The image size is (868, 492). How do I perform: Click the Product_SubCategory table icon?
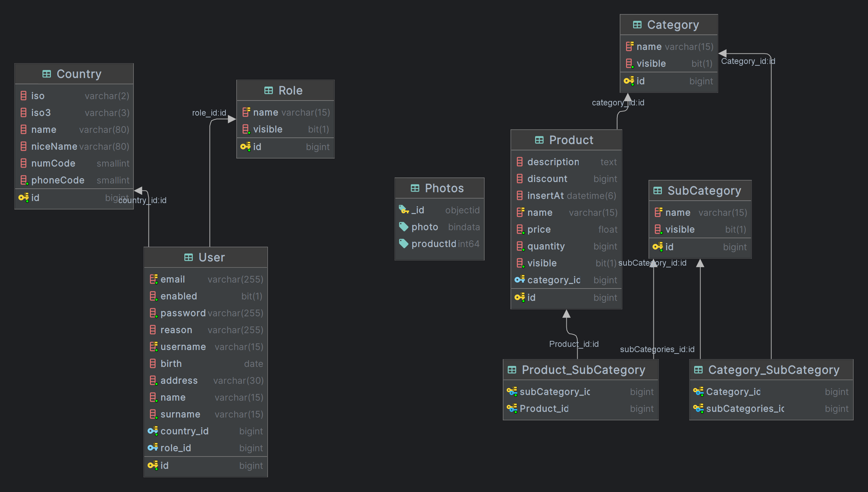512,370
